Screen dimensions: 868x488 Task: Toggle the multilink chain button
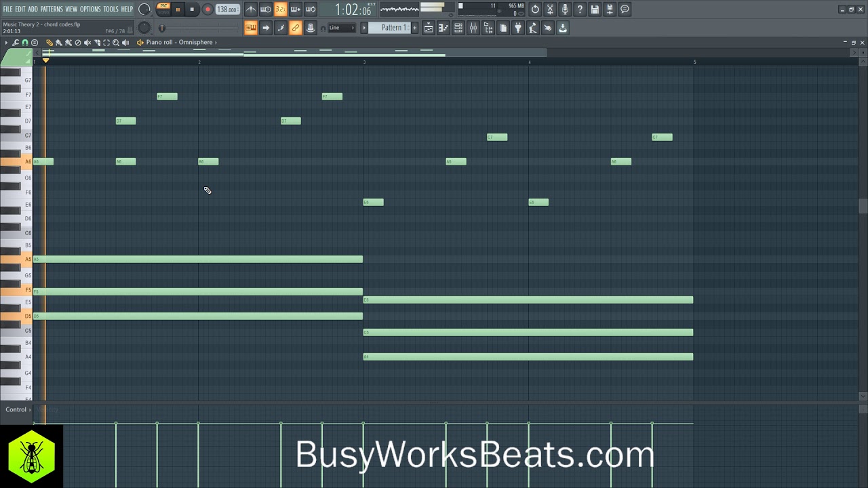coord(296,28)
